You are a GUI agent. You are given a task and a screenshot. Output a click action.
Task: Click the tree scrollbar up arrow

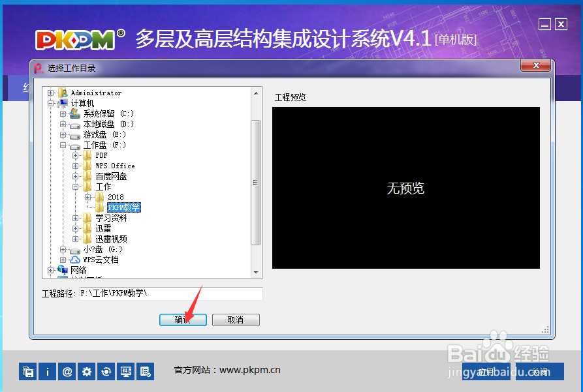point(256,93)
